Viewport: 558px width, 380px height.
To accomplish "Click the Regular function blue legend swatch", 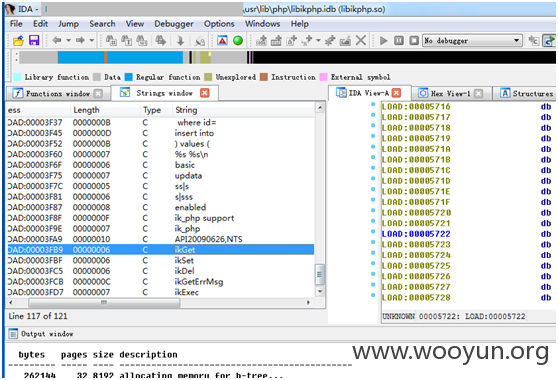I will coord(128,77).
